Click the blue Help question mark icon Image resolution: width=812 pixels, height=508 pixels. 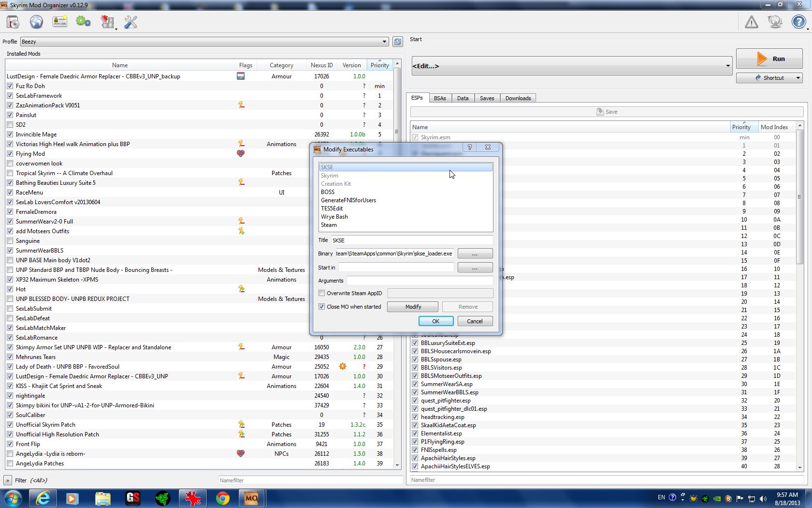pyautogui.click(x=798, y=22)
